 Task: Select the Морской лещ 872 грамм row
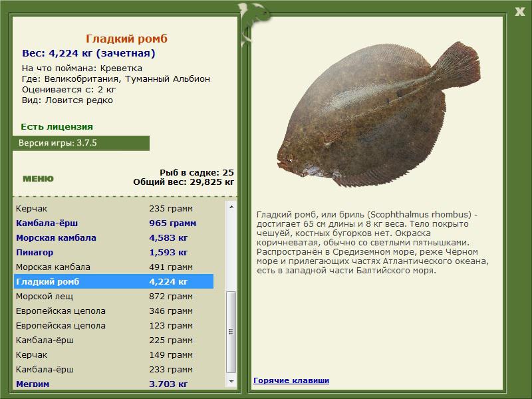[x=114, y=296]
